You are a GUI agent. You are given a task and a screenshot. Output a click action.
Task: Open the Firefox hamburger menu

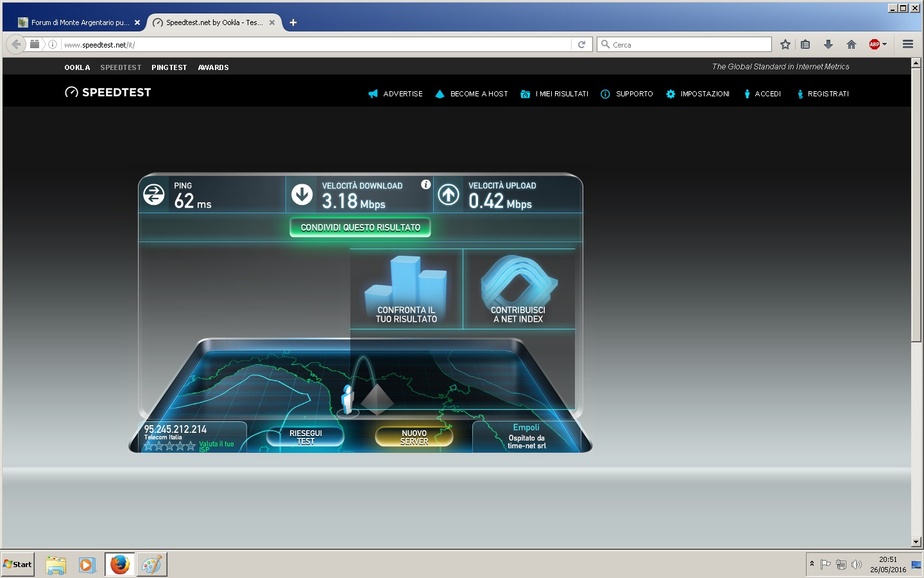(907, 44)
